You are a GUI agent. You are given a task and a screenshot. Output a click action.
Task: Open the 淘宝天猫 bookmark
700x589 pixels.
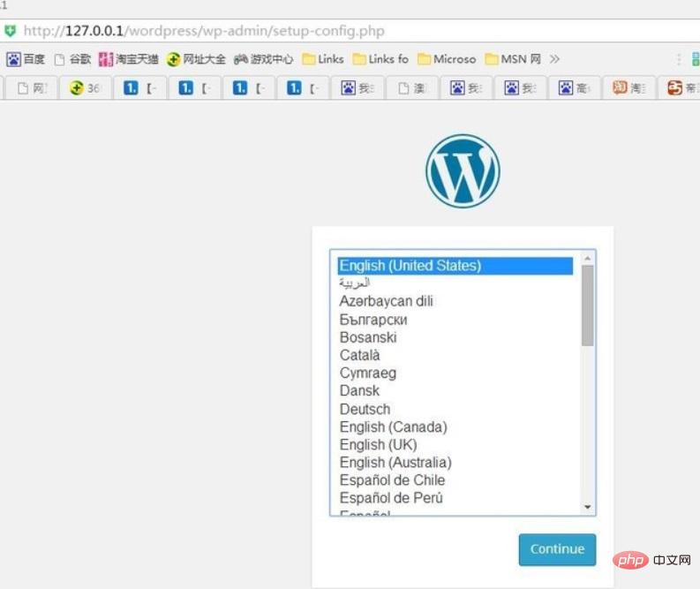129,59
